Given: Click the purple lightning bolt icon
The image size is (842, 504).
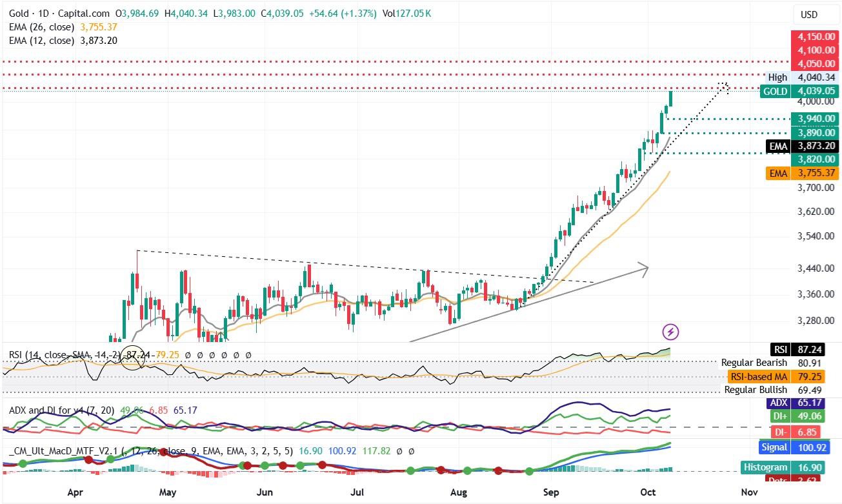Looking at the screenshot, I should pos(670,332).
